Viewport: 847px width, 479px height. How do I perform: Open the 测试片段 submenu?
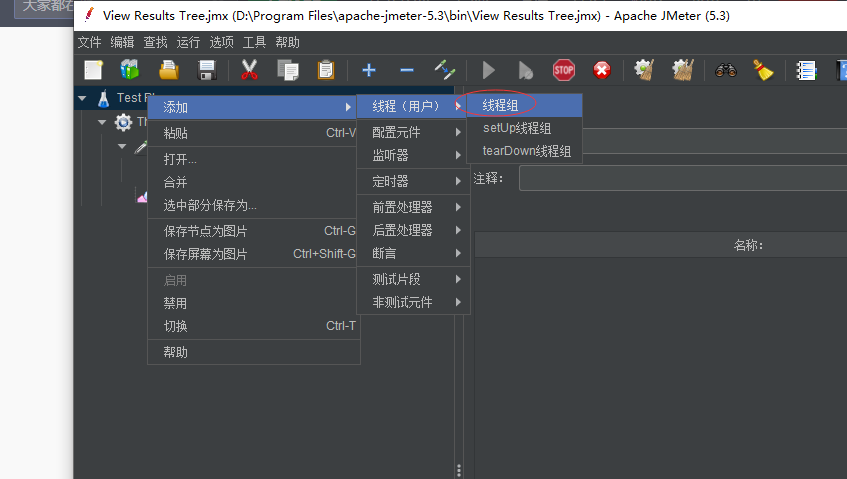point(413,279)
